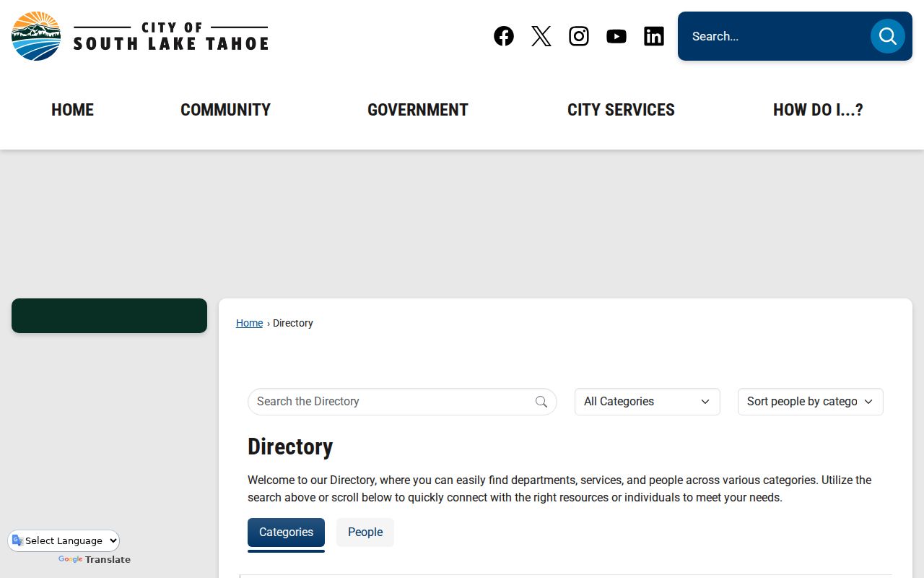Open the Instagram social icon

pyautogui.click(x=579, y=36)
